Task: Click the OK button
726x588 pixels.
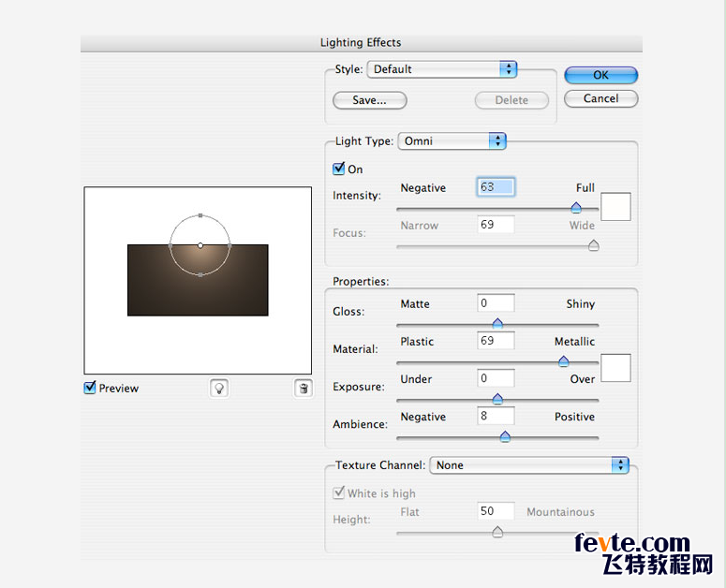Action: [601, 75]
